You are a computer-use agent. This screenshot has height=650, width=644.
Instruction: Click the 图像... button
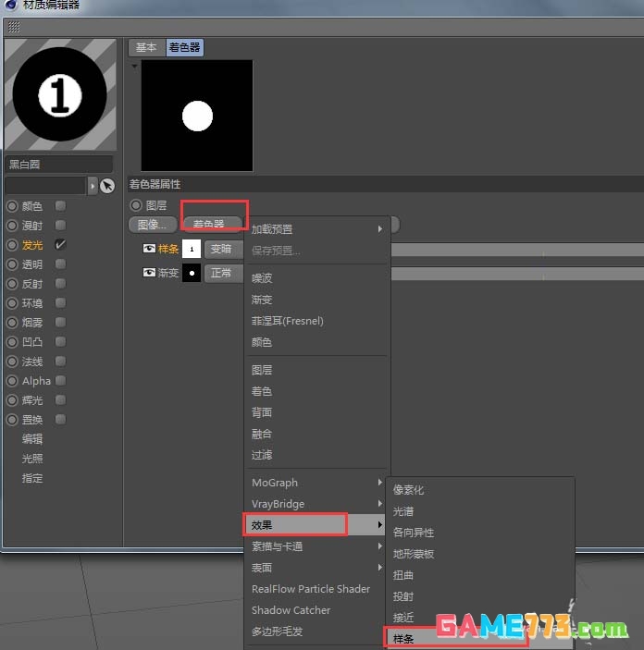(x=153, y=225)
